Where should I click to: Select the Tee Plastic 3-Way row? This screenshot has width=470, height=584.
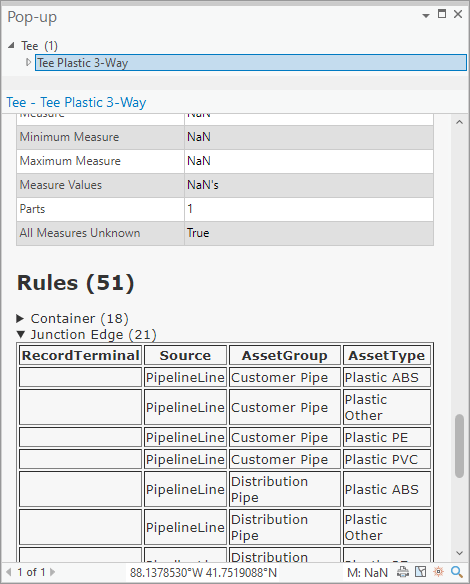click(251, 63)
